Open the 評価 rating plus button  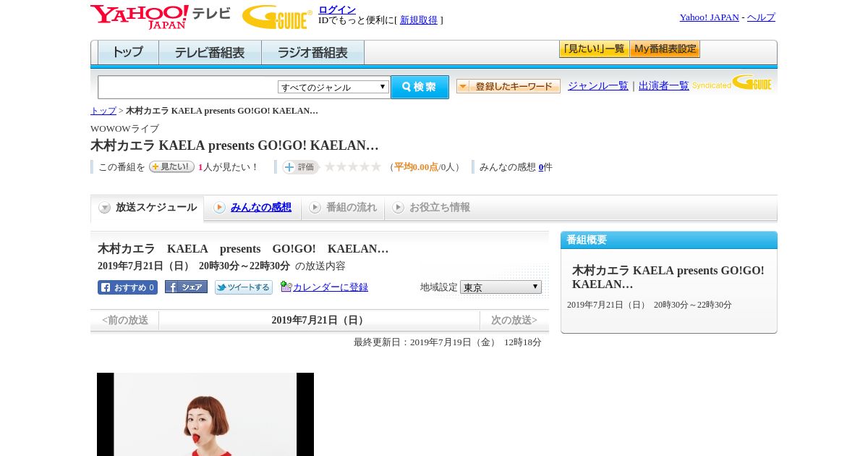click(300, 167)
